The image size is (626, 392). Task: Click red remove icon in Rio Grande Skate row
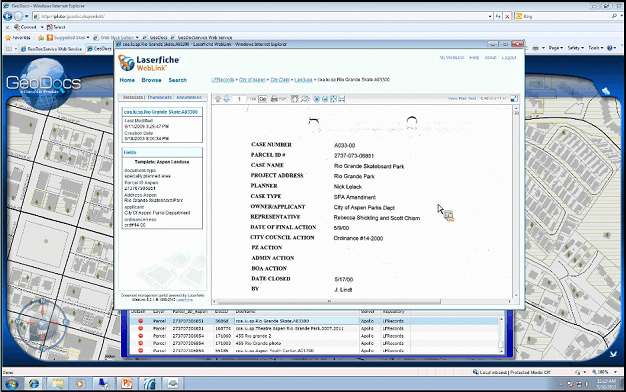(x=141, y=321)
